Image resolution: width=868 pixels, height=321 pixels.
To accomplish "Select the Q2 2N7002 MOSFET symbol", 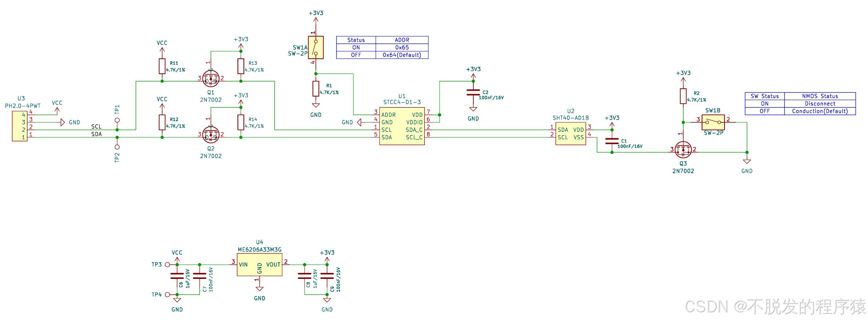I will point(210,135).
